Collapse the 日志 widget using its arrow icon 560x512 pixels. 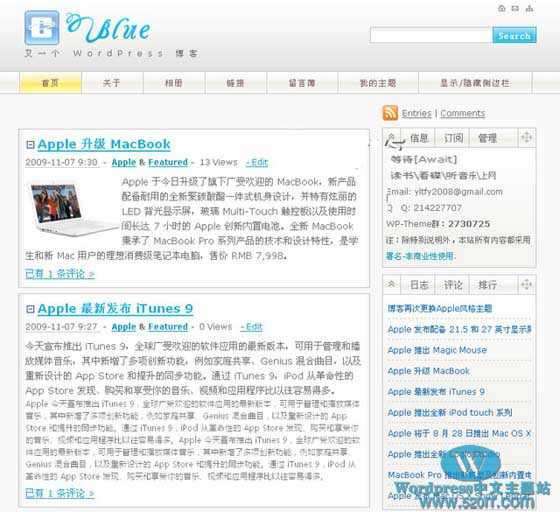pyautogui.click(x=391, y=285)
